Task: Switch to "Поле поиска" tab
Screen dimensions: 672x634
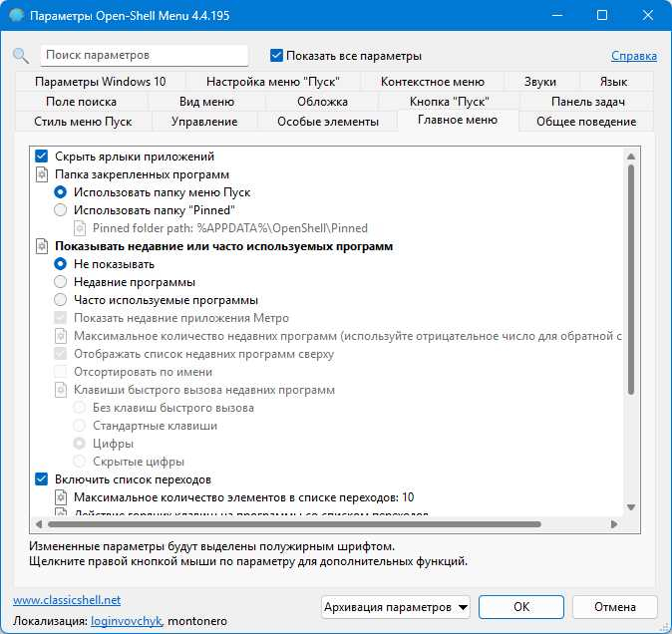Action: 81,102
